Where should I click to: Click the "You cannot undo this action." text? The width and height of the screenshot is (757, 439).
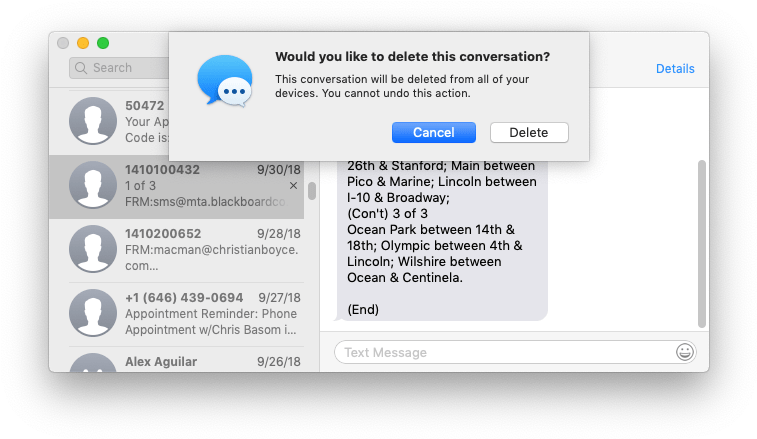[396, 93]
